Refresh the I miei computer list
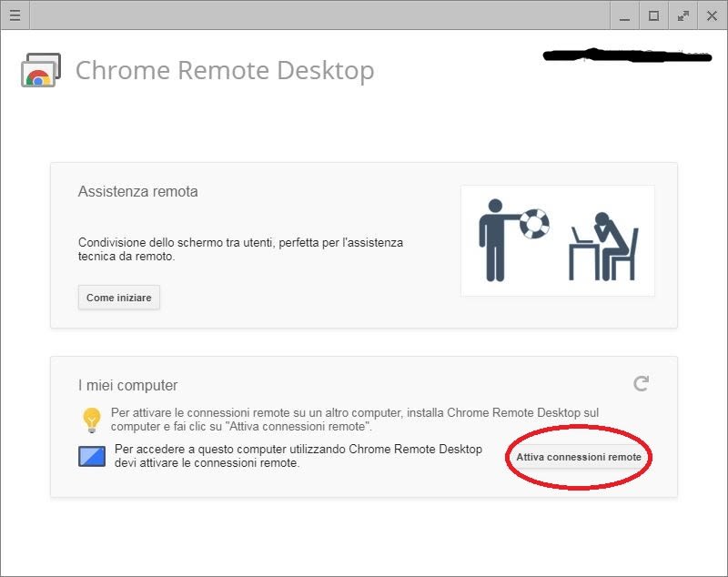 [x=642, y=383]
